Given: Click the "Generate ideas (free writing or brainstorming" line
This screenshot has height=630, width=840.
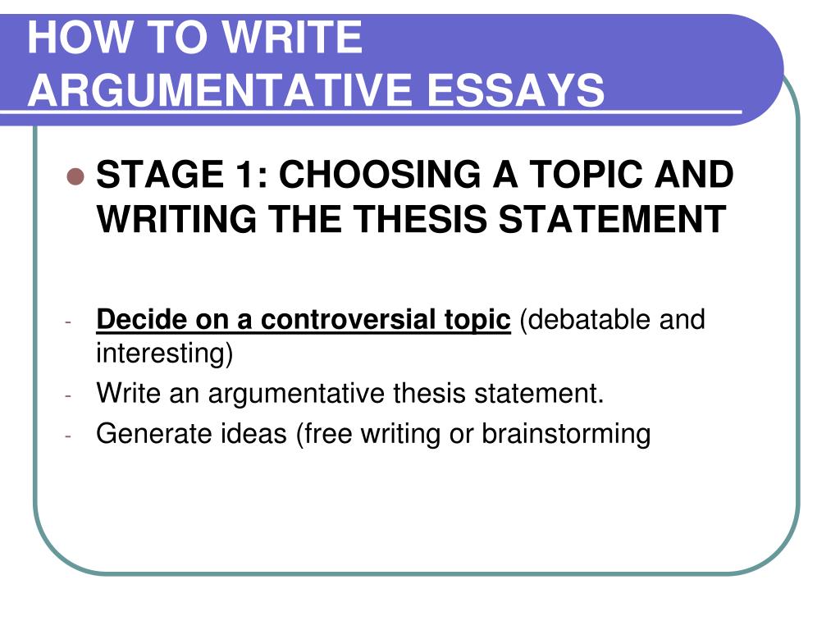Looking at the screenshot, I should tap(373, 434).
